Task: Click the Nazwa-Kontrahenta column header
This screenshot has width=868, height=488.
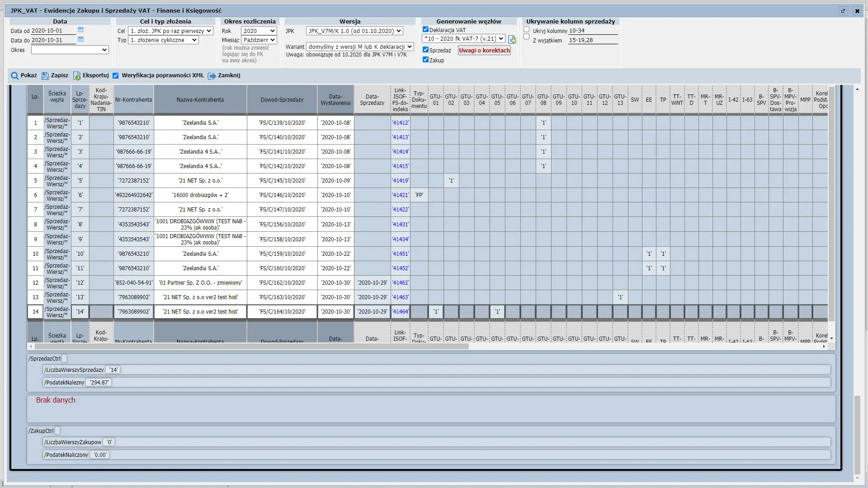Action: click(x=200, y=100)
